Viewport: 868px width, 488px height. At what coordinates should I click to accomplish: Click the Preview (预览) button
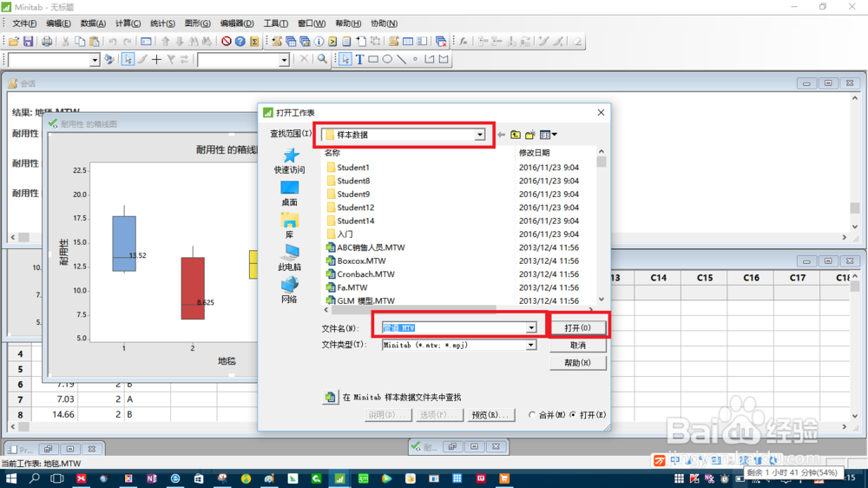[490, 415]
